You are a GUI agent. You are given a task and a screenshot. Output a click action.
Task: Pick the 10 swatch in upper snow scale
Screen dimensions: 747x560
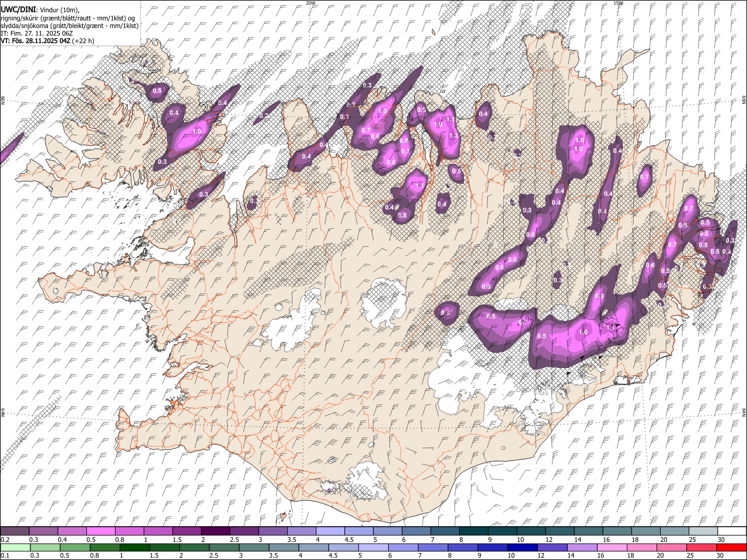[x=530, y=531]
